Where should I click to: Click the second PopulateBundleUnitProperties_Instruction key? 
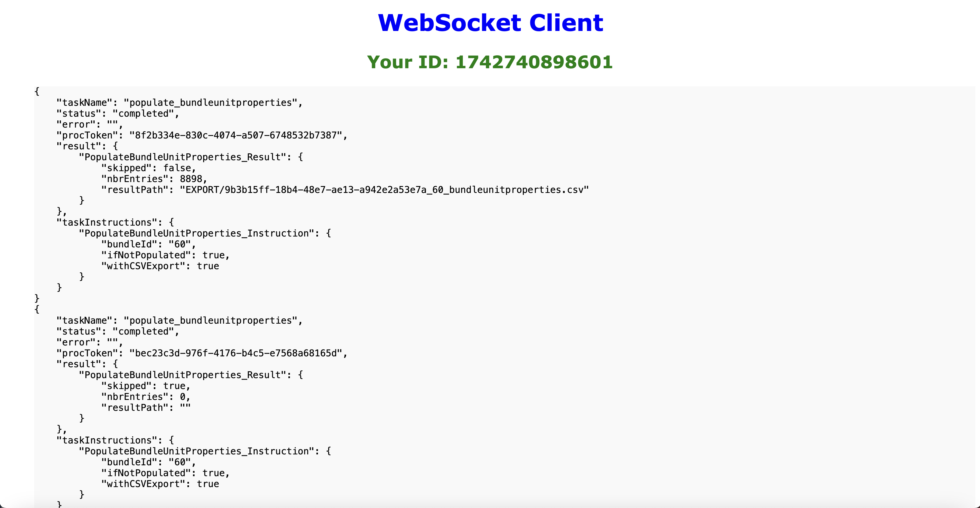tap(196, 451)
